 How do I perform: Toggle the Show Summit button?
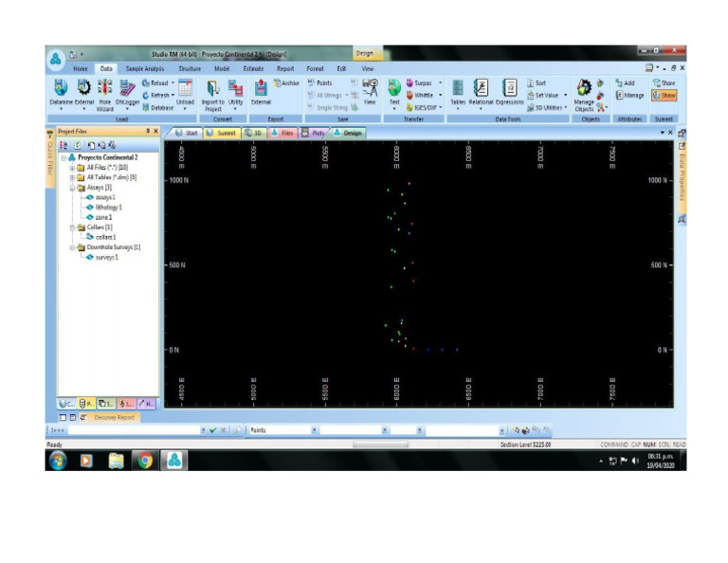click(x=664, y=95)
